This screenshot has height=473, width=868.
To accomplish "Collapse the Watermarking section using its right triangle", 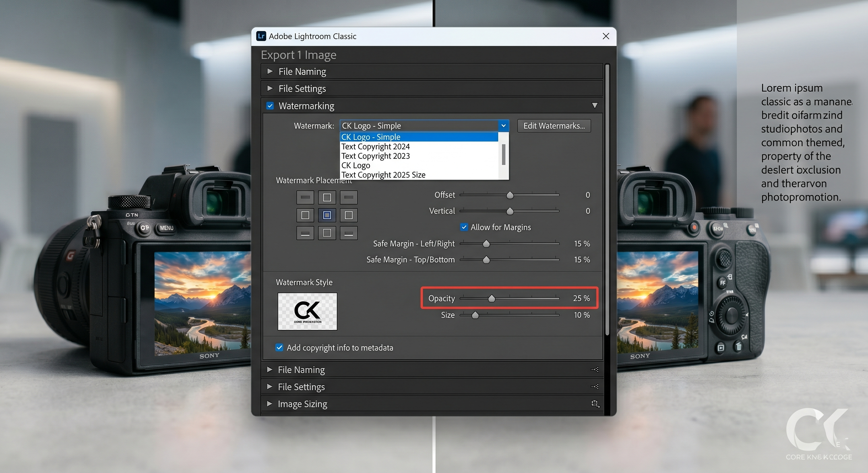I will tap(595, 106).
